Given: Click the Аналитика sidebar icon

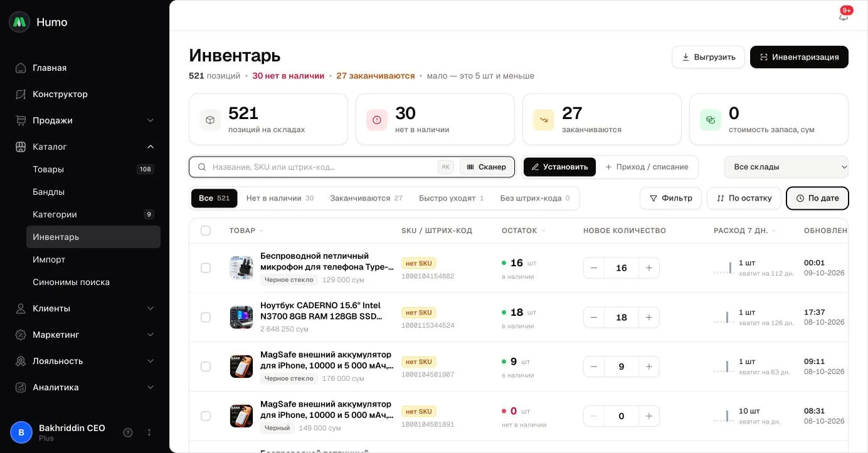Looking at the screenshot, I should 21,387.
